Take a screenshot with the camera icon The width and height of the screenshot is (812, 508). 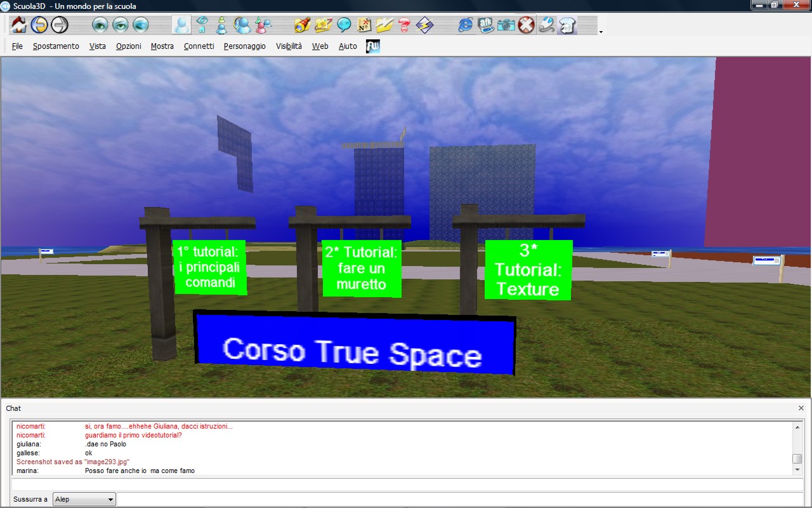pyautogui.click(x=506, y=25)
